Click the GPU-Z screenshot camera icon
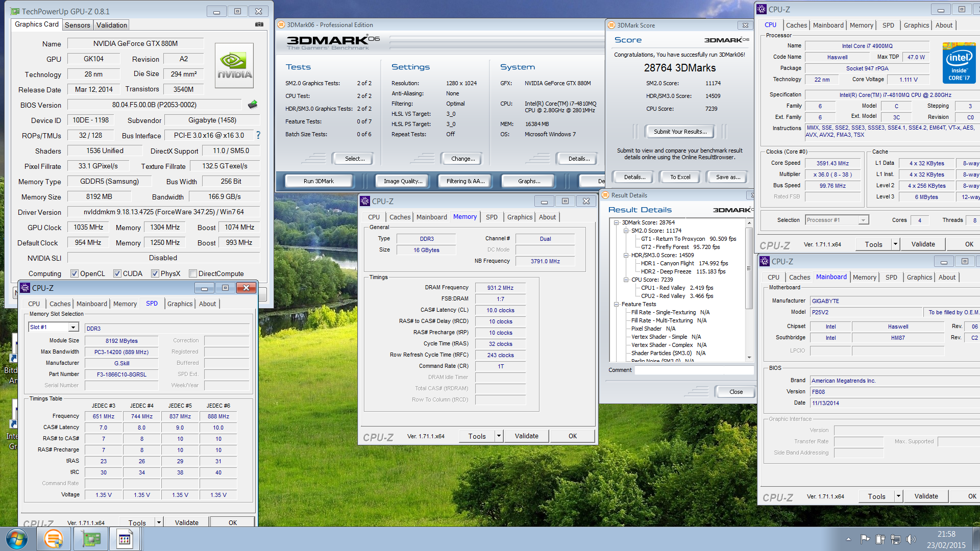The width and height of the screenshot is (980, 551). 259,24
